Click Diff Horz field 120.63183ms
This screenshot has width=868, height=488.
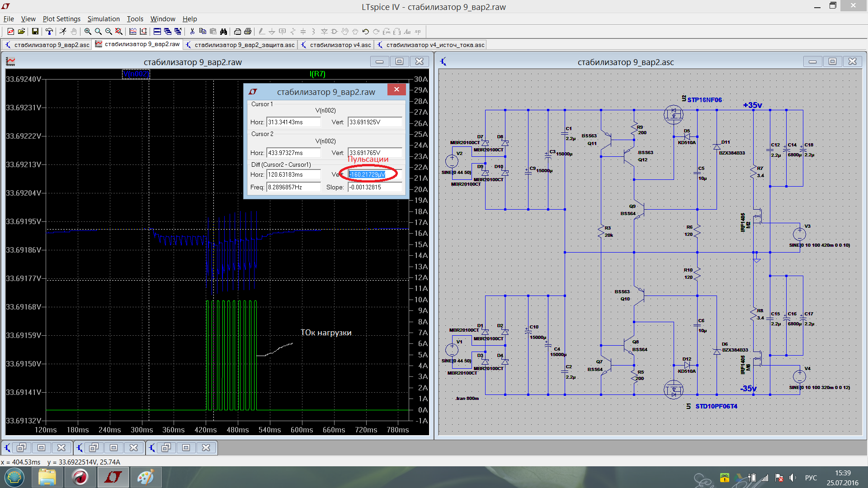click(x=293, y=174)
